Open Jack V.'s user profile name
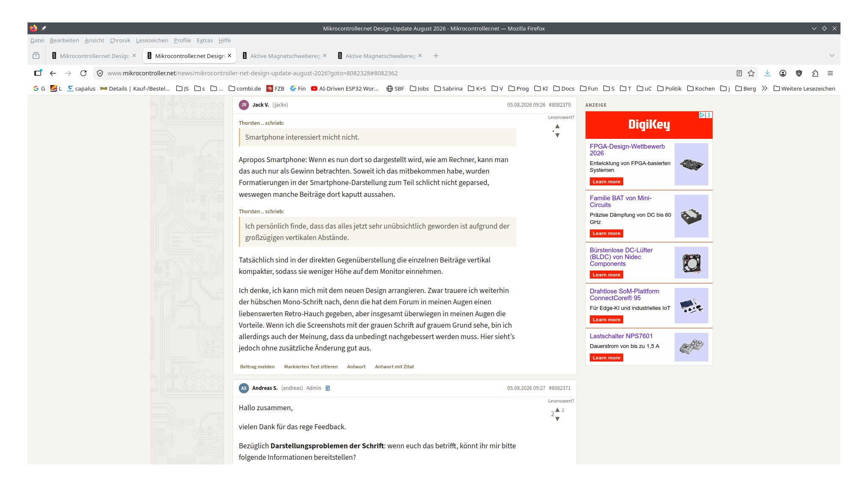868x497 pixels. coord(260,105)
